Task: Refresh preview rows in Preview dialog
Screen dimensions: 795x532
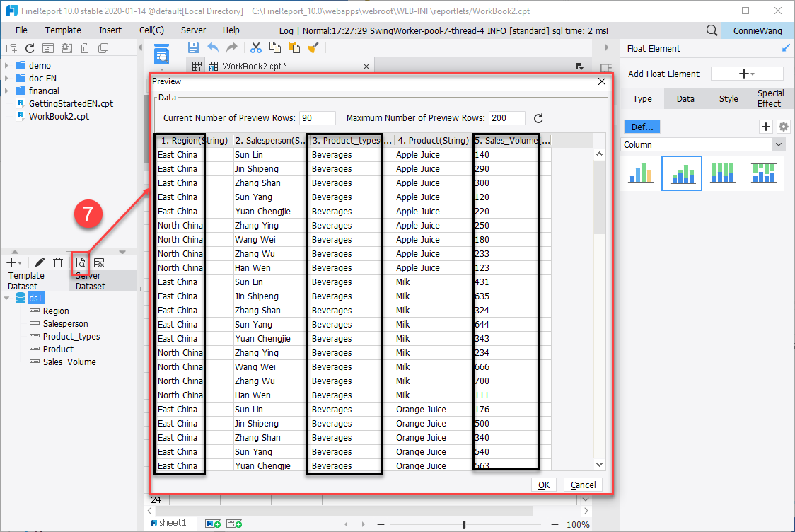Action: click(x=538, y=118)
